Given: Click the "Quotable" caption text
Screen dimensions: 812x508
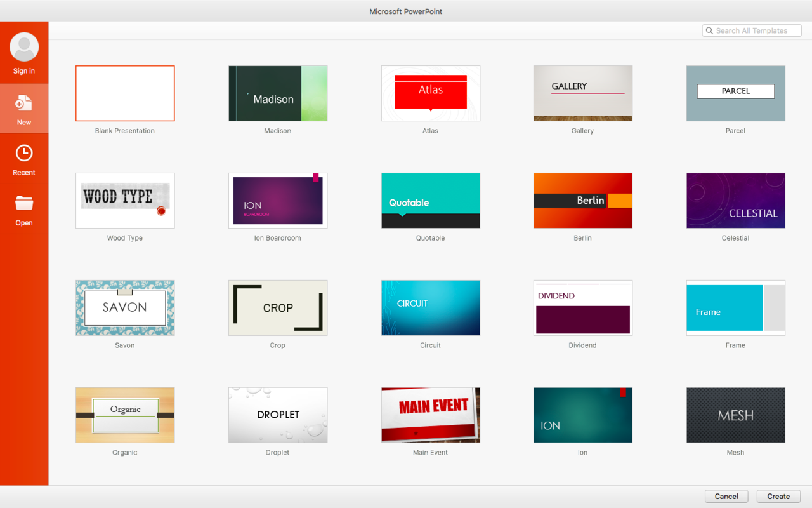Looking at the screenshot, I should coord(431,238).
